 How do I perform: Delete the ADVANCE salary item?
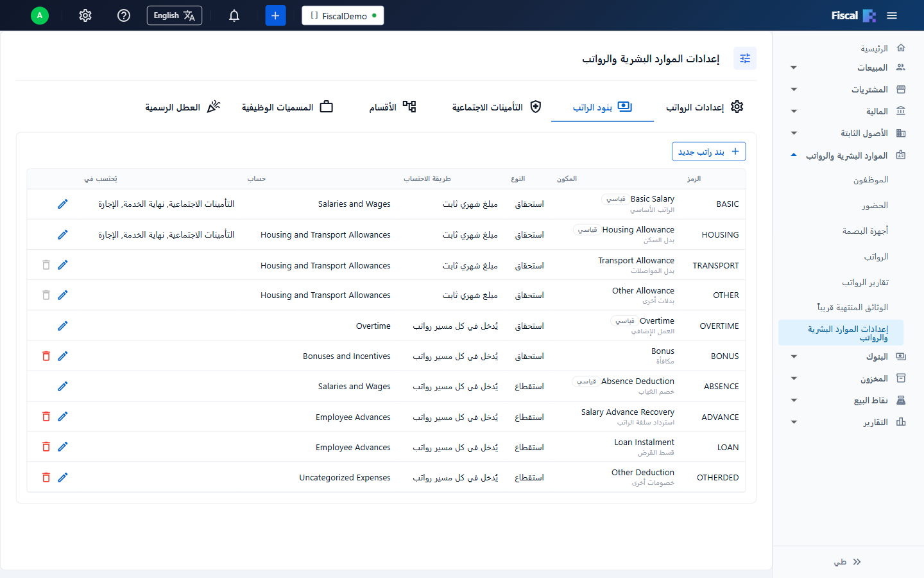[46, 417]
